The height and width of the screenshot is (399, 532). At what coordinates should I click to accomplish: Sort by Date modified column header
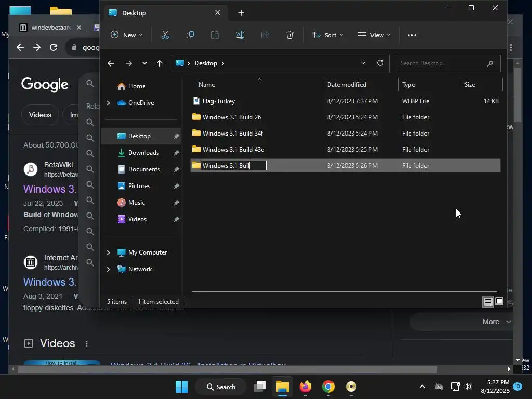347,85
